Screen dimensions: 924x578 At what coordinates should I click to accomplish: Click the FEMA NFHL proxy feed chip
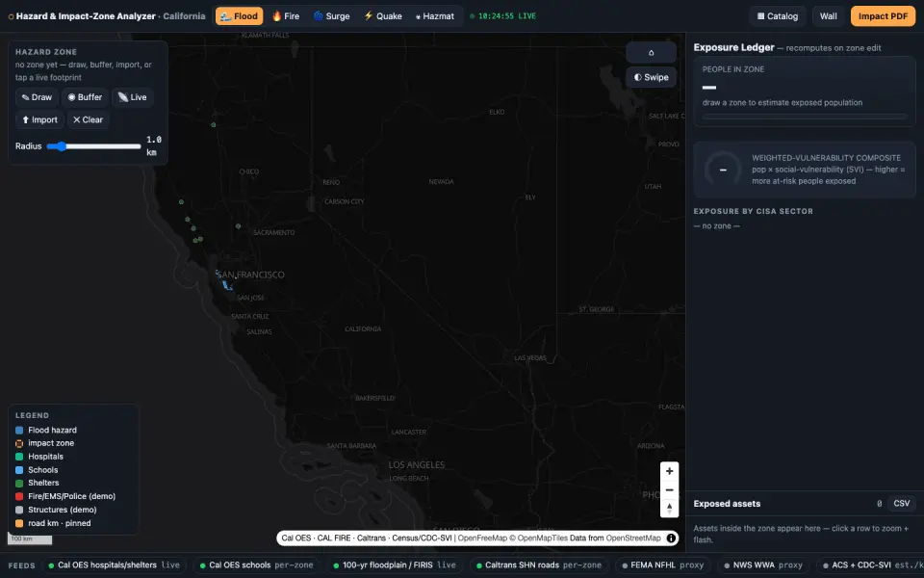(x=663, y=565)
